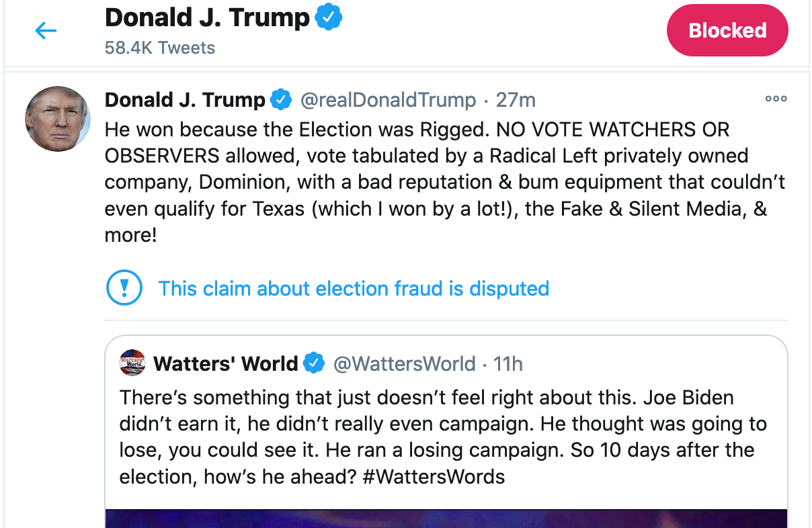Open the quoted tweet body text

click(443, 437)
